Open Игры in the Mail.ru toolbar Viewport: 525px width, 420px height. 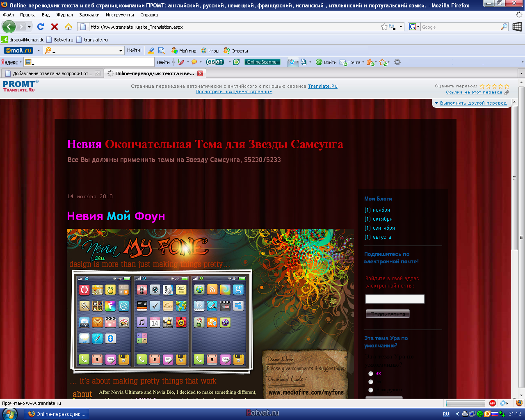(210, 51)
